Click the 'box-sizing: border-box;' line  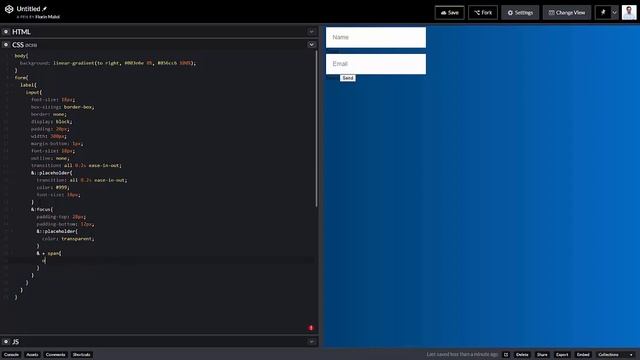[62, 107]
